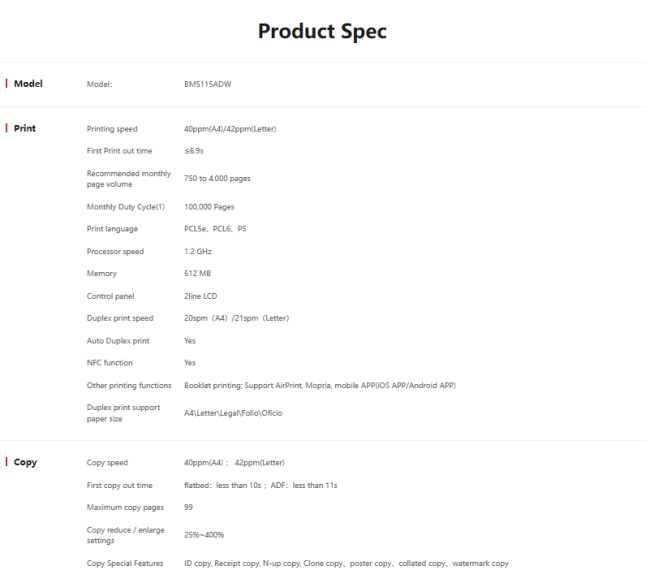Click the 512 MB memory value
Screen dimensions: 650x583
tap(198, 273)
